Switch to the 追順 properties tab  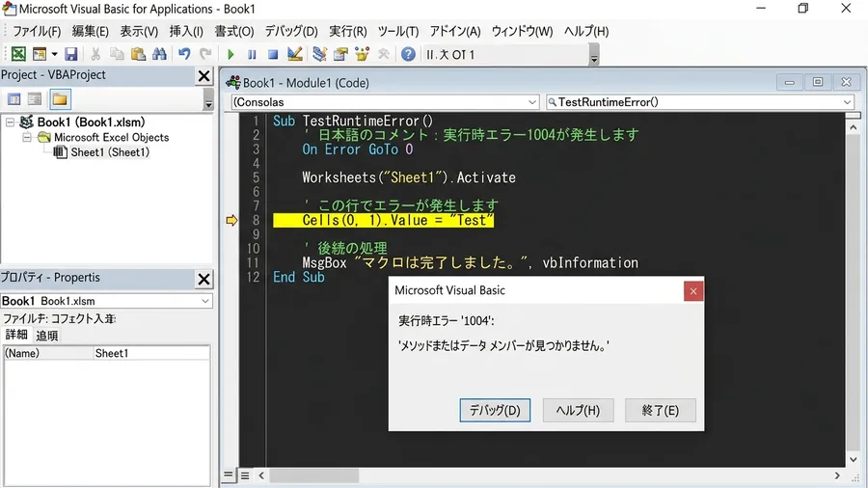click(46, 336)
